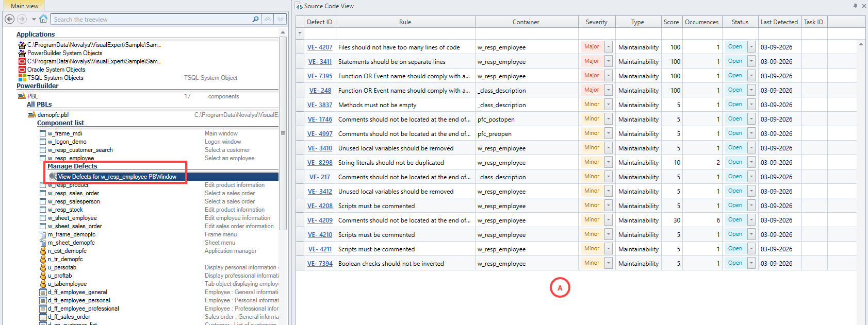Click the n_cst_demopfc object icon
The image size is (868, 325).
click(43, 251)
